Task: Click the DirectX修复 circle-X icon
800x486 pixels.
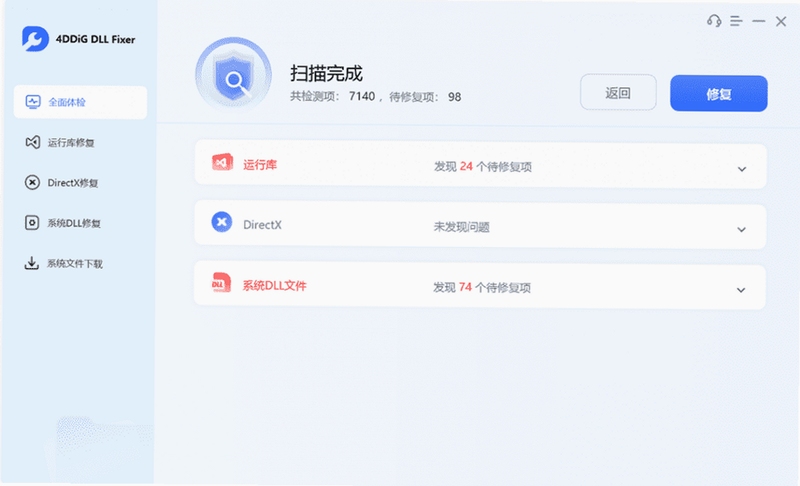Action: pos(32,182)
